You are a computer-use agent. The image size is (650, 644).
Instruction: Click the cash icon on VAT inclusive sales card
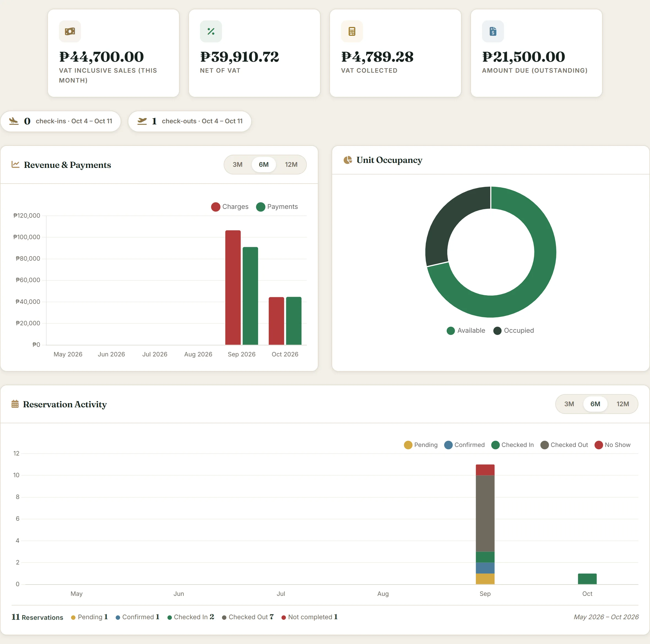(70, 31)
